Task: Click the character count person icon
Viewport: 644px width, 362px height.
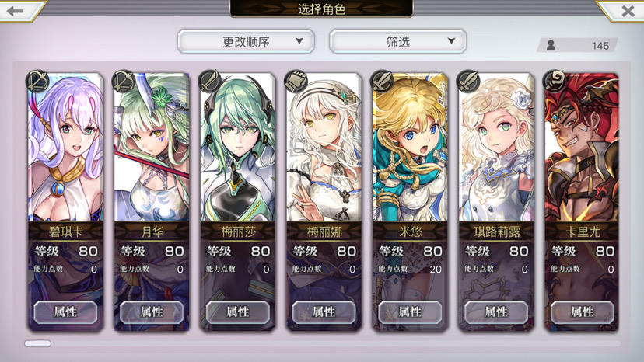Action: [551, 45]
